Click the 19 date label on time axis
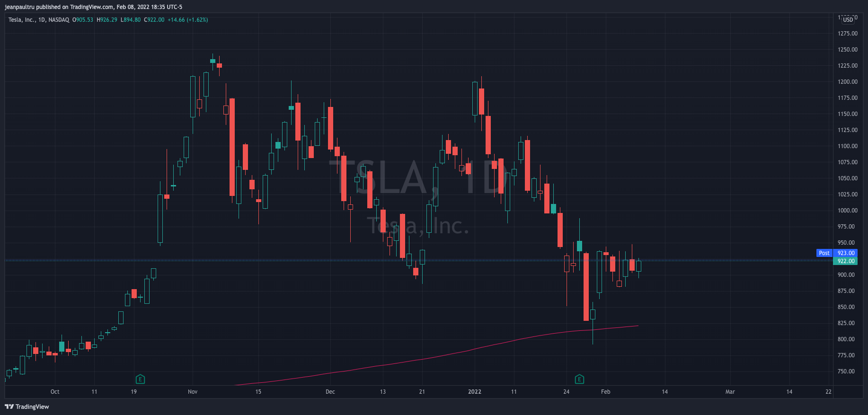 [134, 392]
